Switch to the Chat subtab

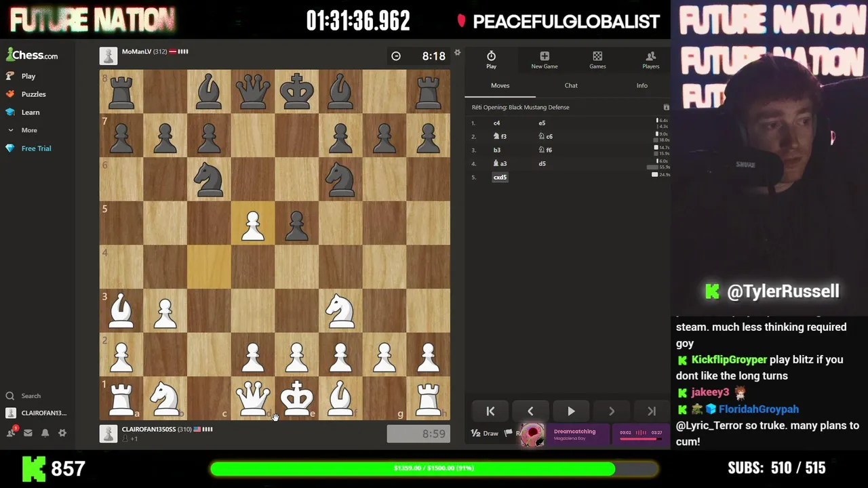coord(571,85)
